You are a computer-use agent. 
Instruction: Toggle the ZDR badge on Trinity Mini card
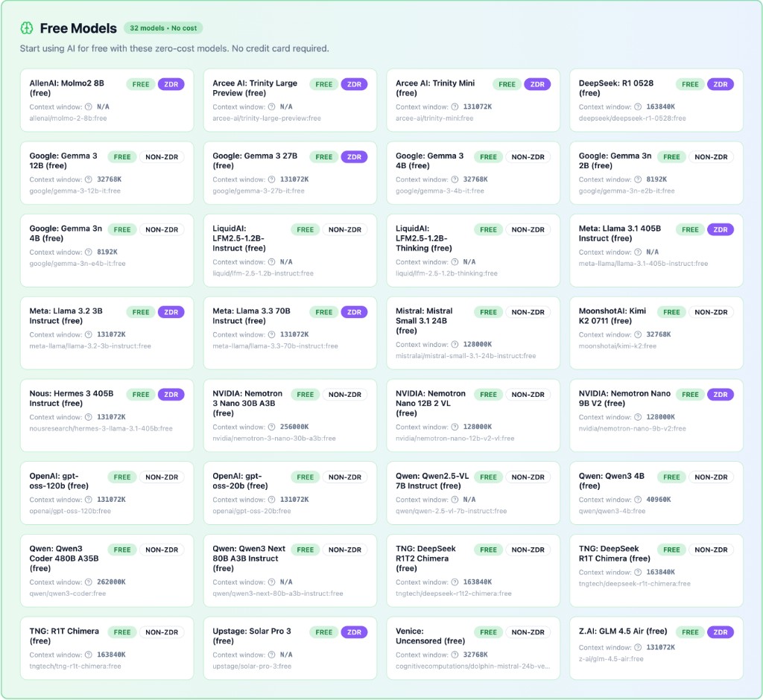[x=538, y=84]
